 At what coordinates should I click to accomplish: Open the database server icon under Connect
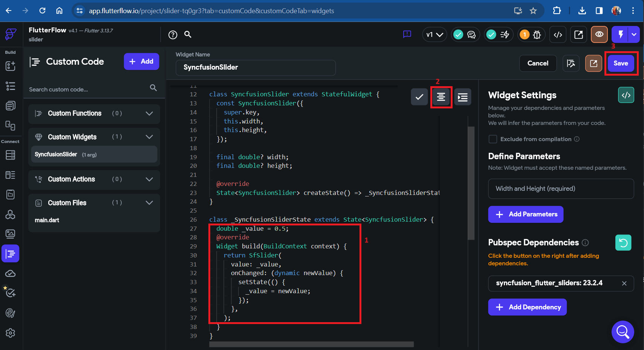tap(11, 155)
